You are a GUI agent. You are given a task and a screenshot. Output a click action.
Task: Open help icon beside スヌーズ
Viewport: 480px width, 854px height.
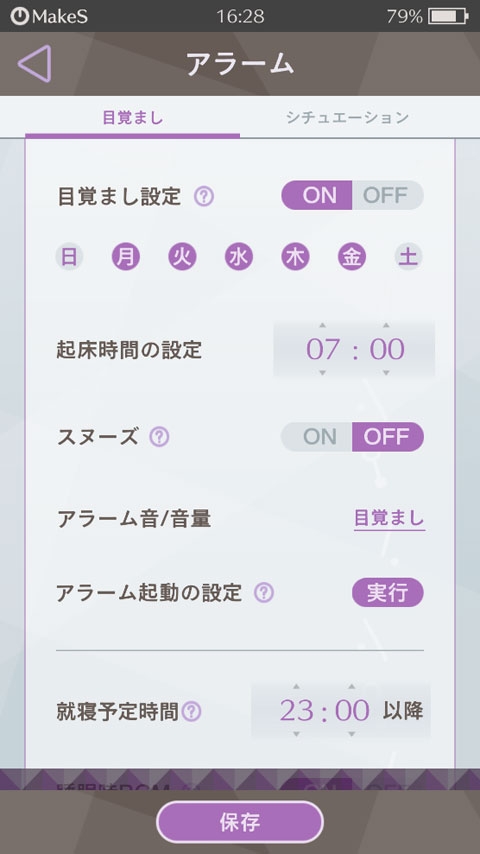pos(159,437)
